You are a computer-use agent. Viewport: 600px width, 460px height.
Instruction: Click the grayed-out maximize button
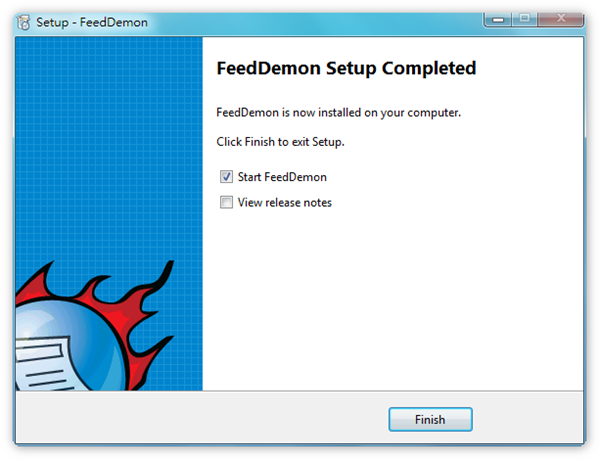(x=525, y=19)
